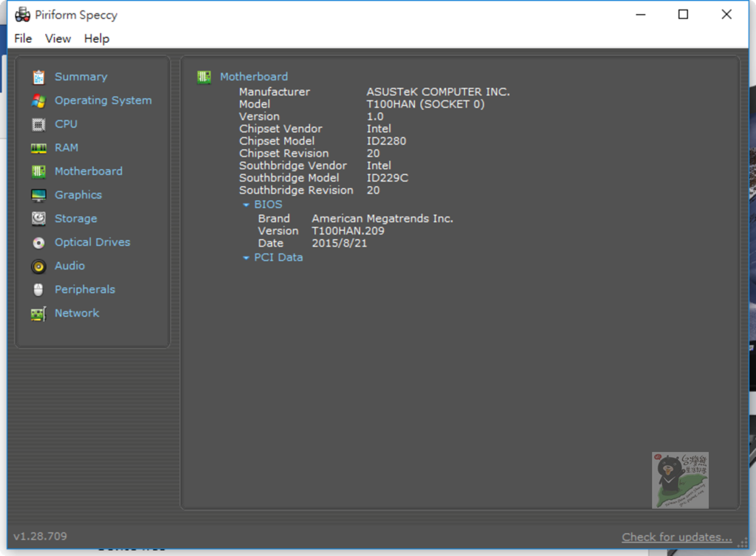Go to the CPU section

[x=66, y=124]
